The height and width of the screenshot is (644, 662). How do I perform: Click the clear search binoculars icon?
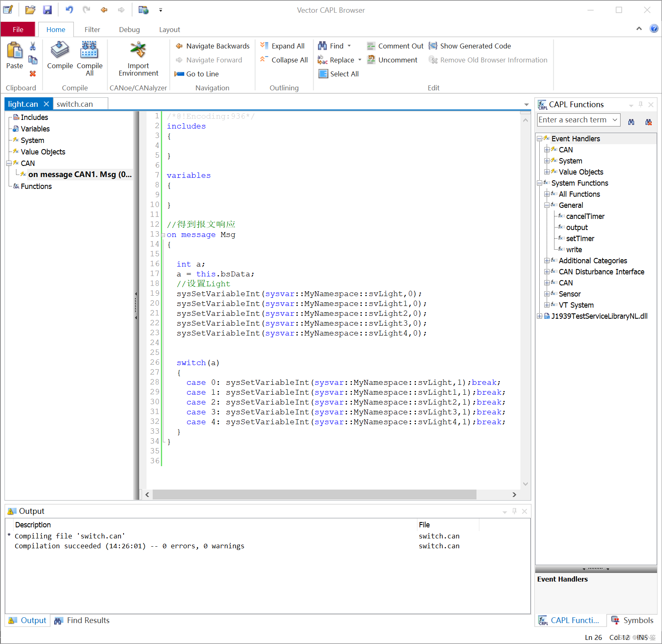point(648,122)
